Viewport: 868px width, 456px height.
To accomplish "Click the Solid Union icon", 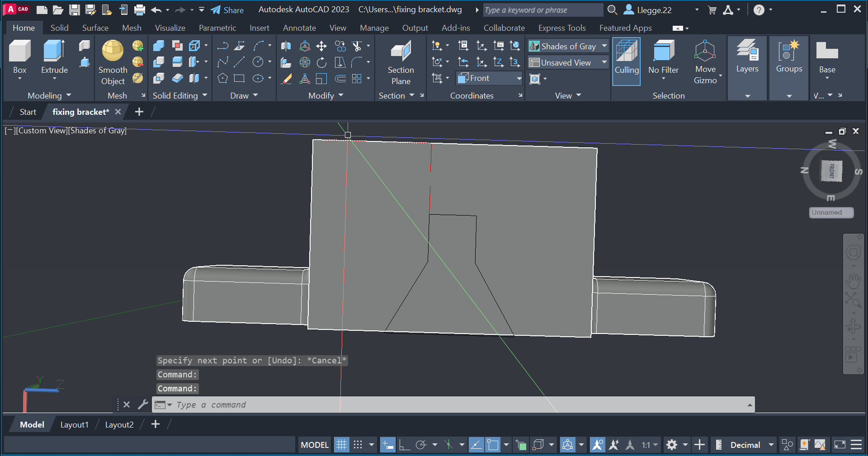I will (x=159, y=46).
